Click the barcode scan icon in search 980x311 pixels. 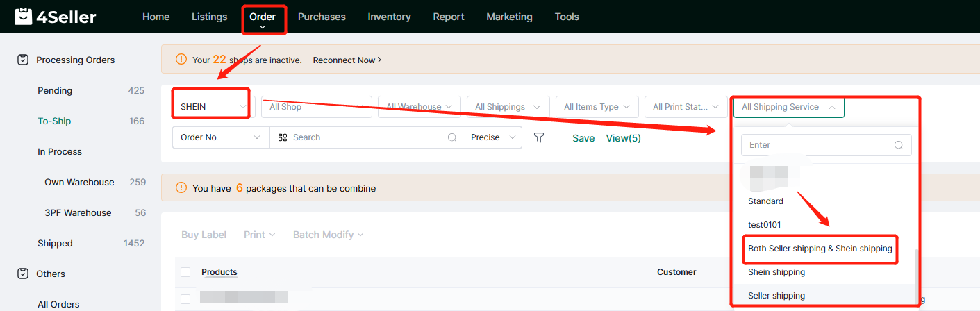(283, 137)
